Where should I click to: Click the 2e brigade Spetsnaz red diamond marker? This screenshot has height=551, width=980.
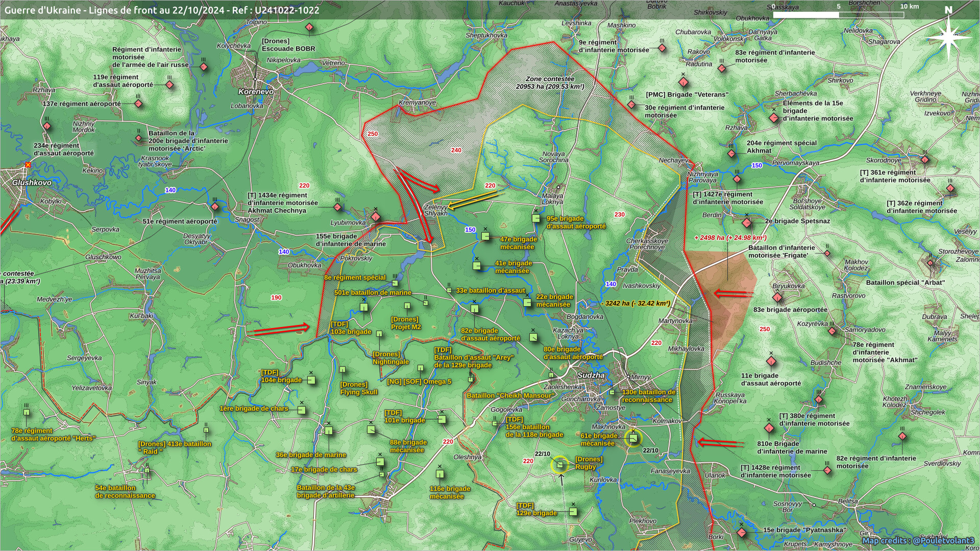click(747, 223)
